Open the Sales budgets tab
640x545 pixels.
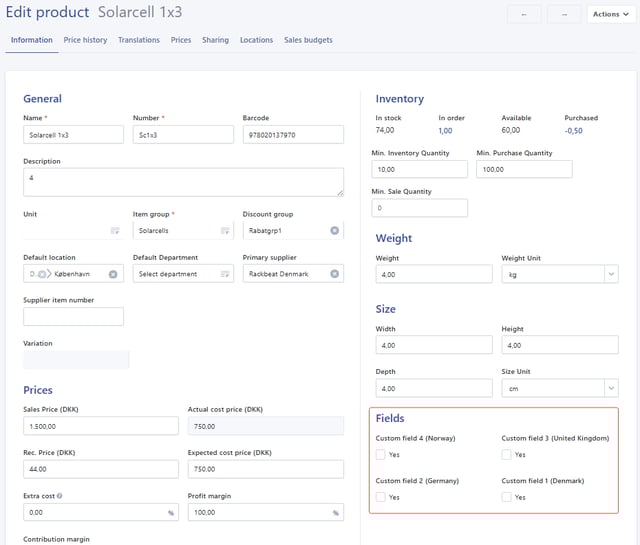click(x=308, y=40)
